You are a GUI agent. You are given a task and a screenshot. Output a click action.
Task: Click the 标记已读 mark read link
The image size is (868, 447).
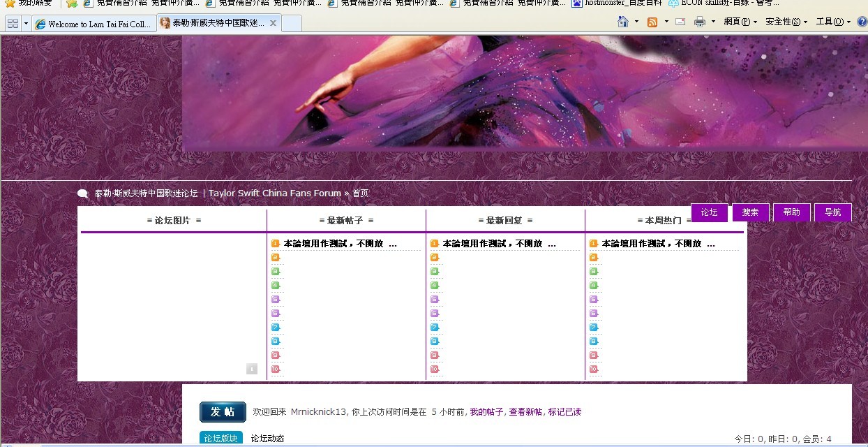point(564,412)
